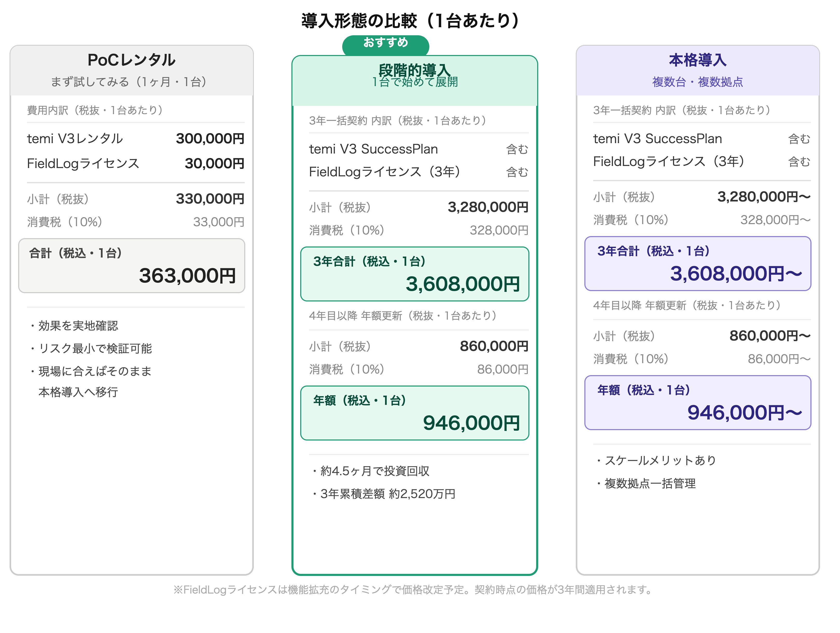Click 効果を実地確認 bullet
Viewport: 840px width, 633px height.
tap(74, 326)
